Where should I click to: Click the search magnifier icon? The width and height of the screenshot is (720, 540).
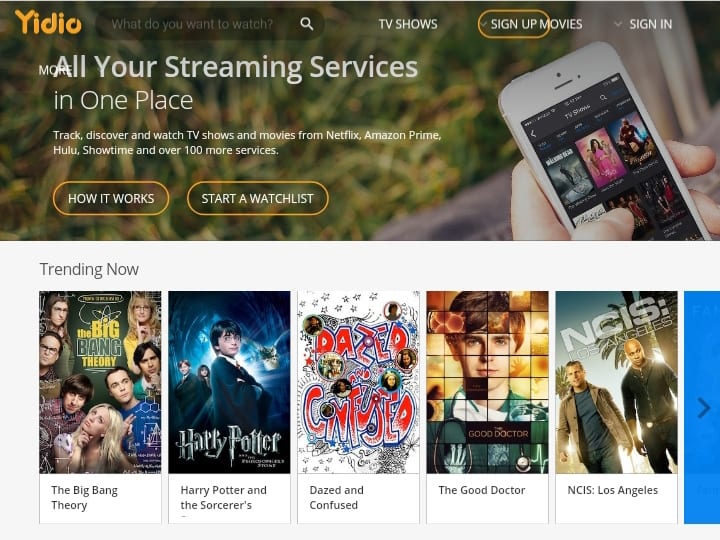(307, 24)
